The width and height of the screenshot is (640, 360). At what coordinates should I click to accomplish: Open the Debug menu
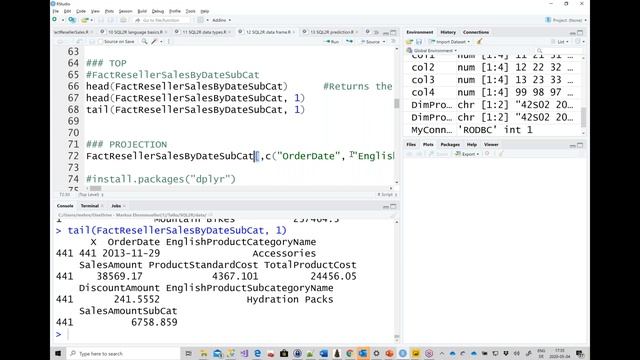(x=158, y=11)
